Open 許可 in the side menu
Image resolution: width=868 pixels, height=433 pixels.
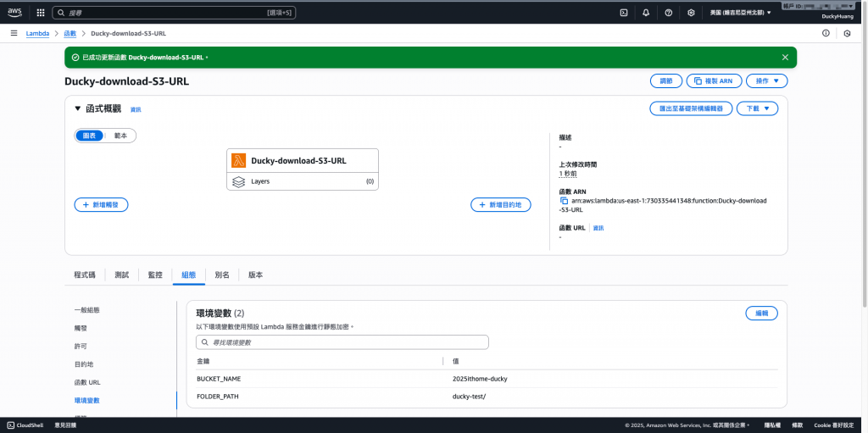pos(81,346)
